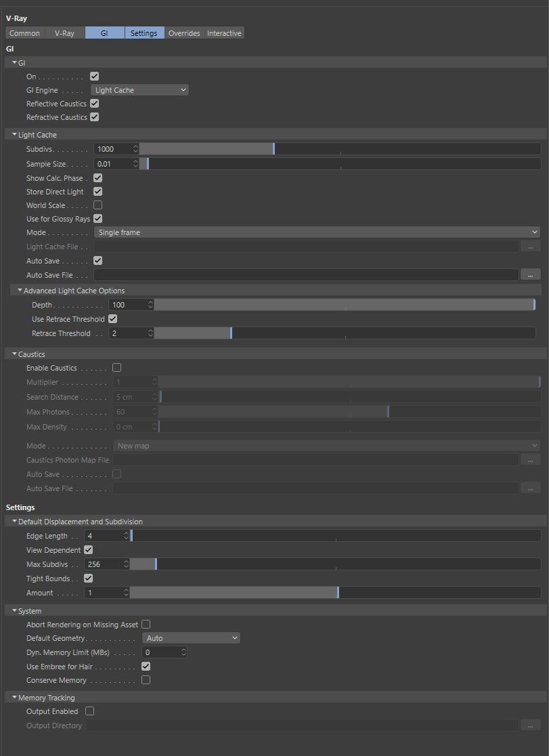Click Dyn. Memory Limit stepper arrows
The width and height of the screenshot is (549, 756).
pos(183,652)
